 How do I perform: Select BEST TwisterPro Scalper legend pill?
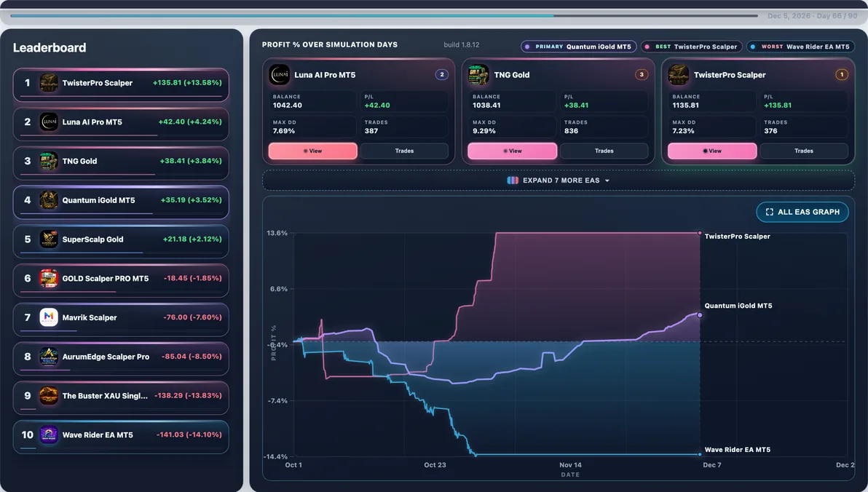[692, 47]
